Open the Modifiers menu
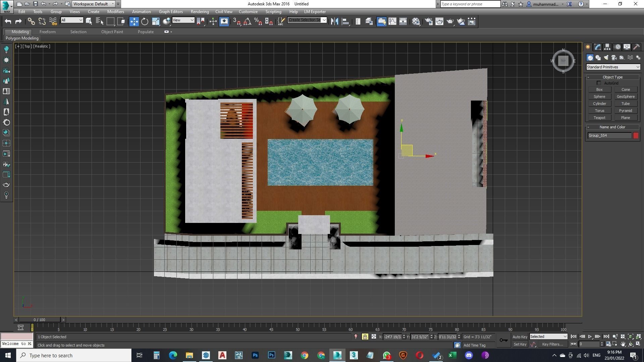Screen dimensions: 644x362 [x=115, y=12]
